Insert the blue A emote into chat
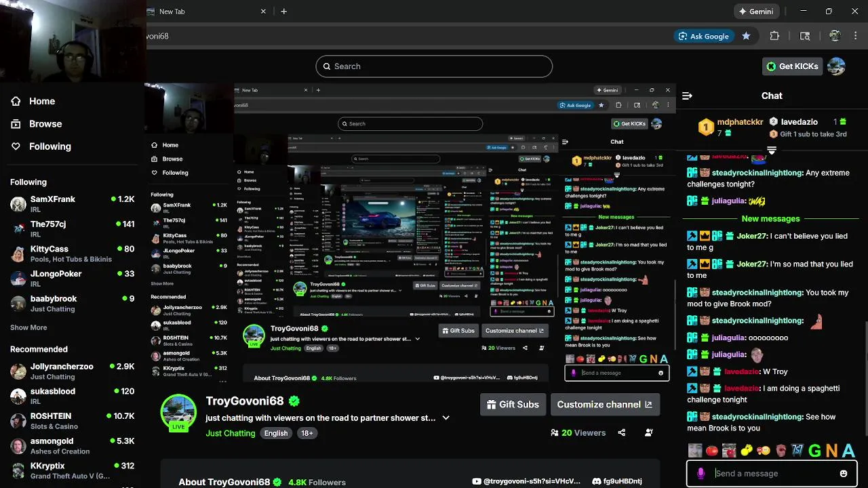 click(x=848, y=451)
